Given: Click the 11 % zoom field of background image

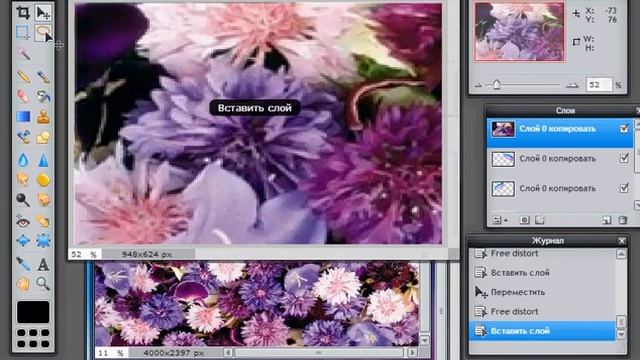Looking at the screenshot, I should click(x=111, y=352).
